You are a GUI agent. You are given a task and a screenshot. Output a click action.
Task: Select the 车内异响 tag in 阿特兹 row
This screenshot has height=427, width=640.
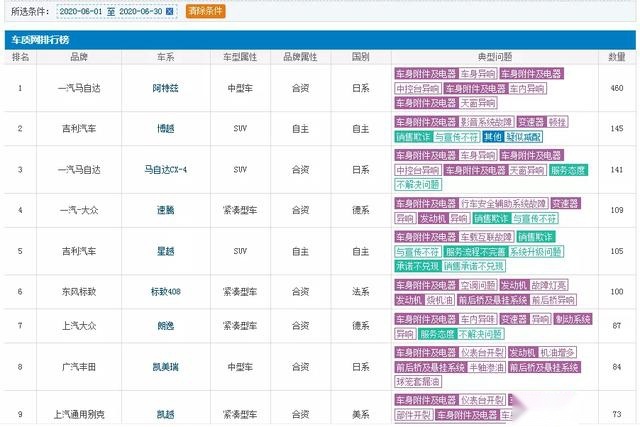(527, 89)
